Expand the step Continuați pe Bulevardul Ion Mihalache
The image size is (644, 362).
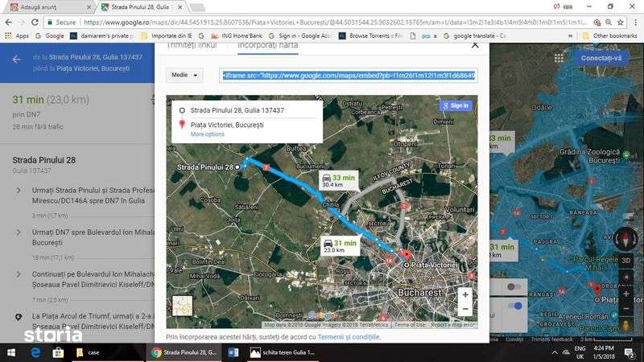point(19,274)
